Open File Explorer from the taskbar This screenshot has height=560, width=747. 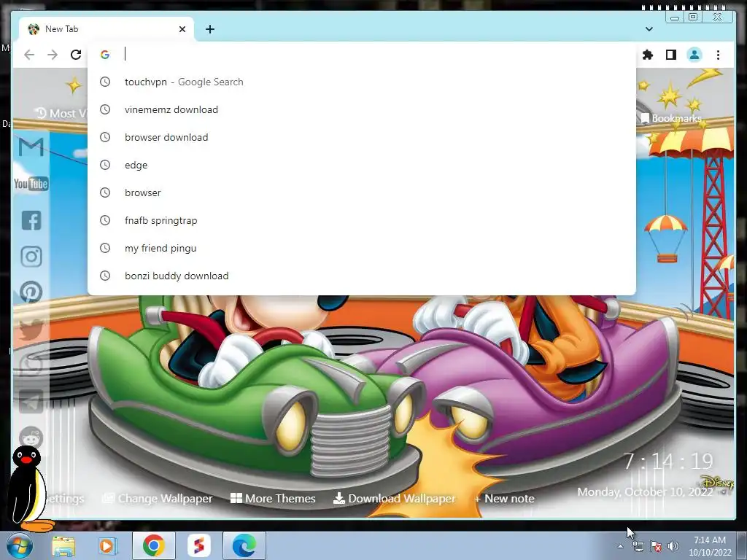[63, 545]
